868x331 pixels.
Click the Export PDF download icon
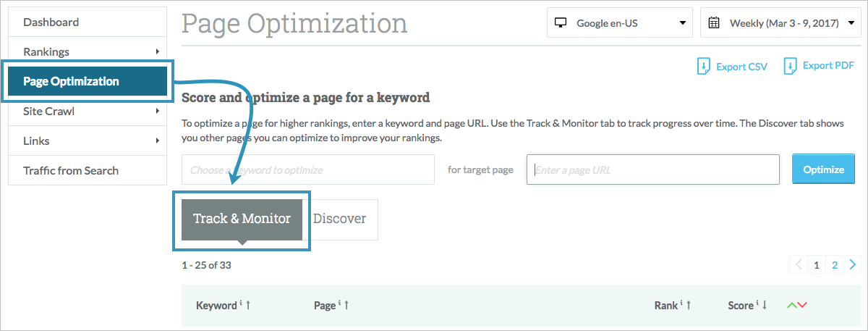pyautogui.click(x=790, y=66)
